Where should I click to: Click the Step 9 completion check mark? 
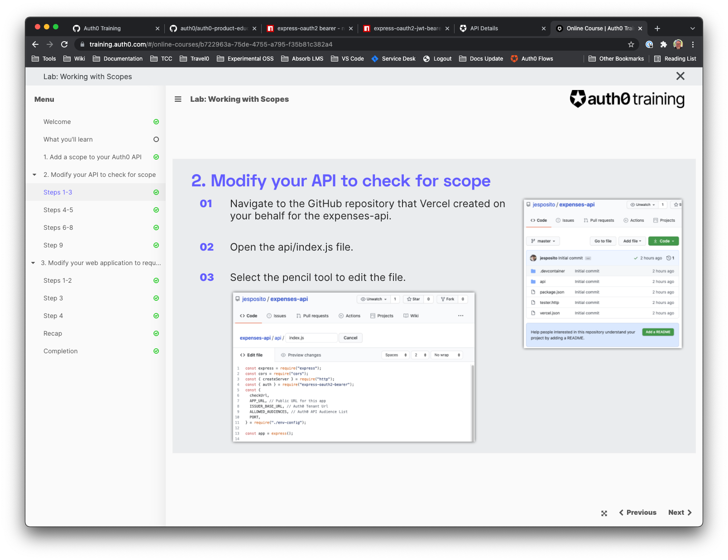pos(156,245)
